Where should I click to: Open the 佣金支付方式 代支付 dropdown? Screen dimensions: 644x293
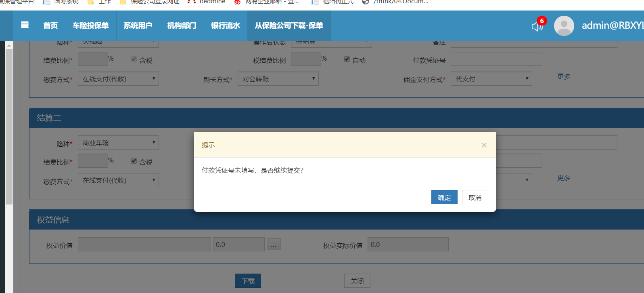(x=491, y=79)
